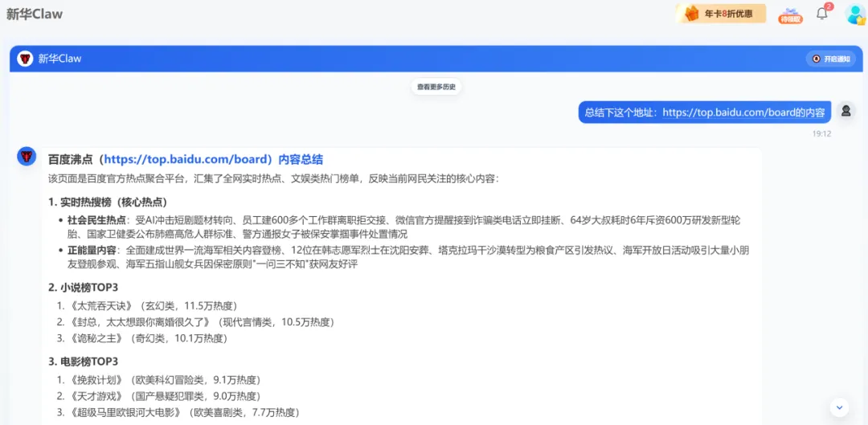
Task: Click heading '1. 实时热搜榜（核心热点）'
Action: (x=108, y=202)
